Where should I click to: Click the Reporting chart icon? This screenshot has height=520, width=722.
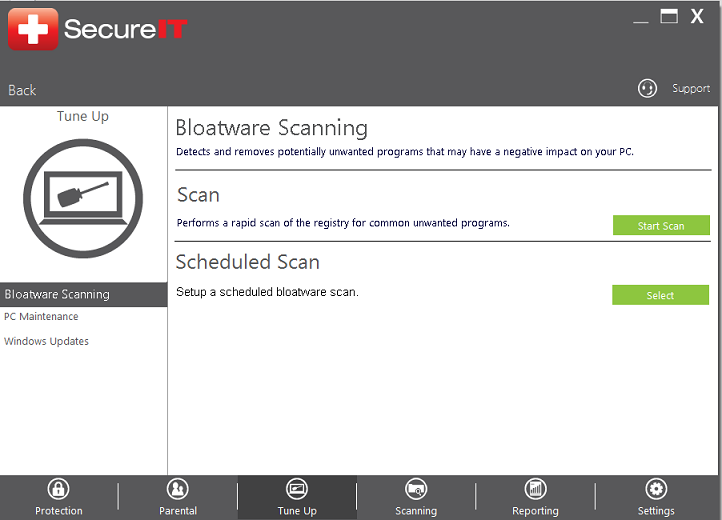pyautogui.click(x=536, y=489)
